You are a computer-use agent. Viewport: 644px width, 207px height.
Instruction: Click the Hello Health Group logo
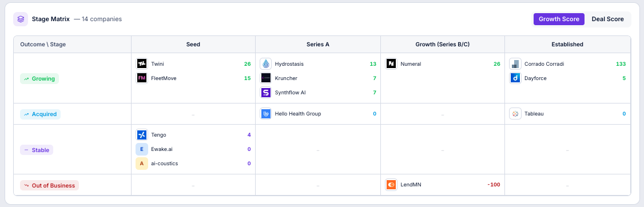266,114
